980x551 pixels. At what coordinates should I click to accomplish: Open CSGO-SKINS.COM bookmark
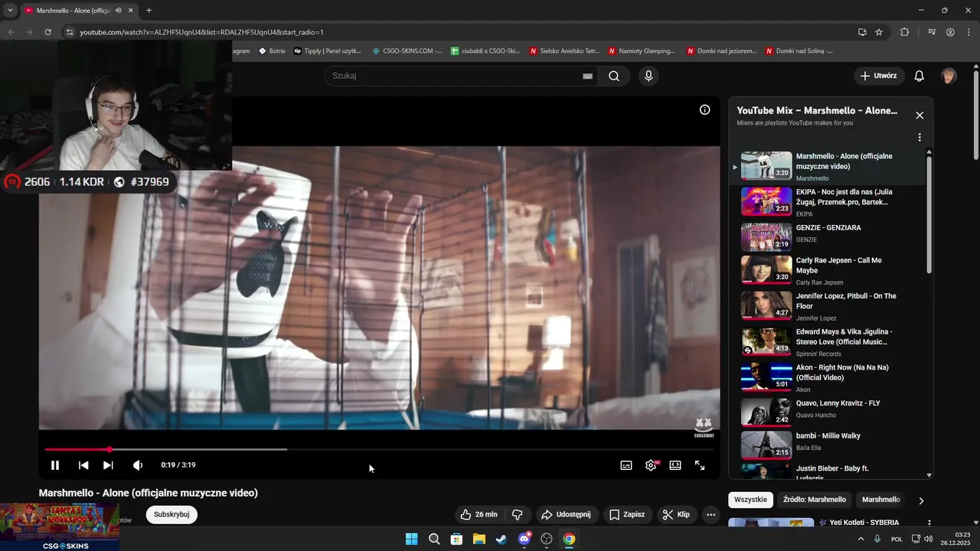pos(407,51)
